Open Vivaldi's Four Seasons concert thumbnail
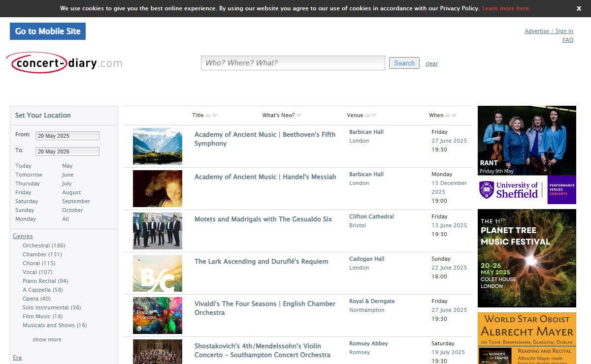This screenshot has height=364, width=591. tap(158, 315)
